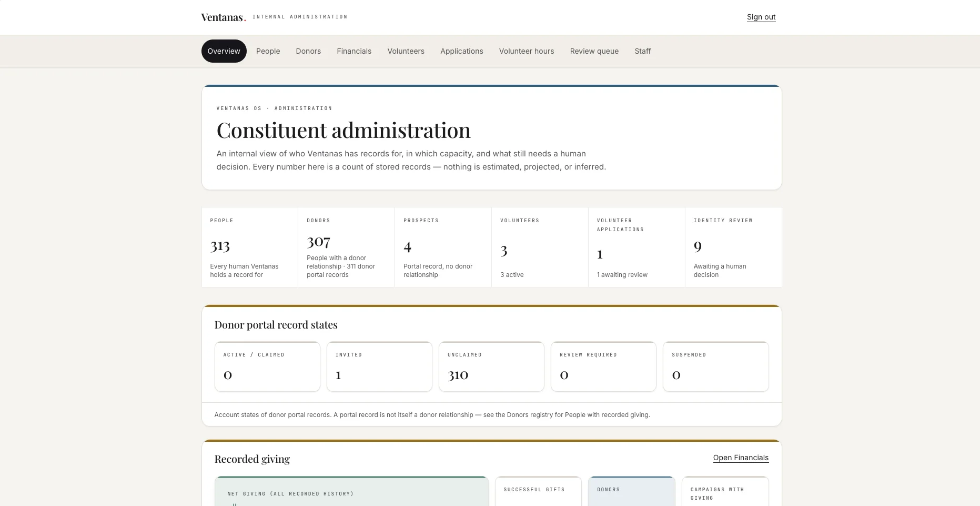
Task: Select the Volunteers tab
Action: [x=406, y=51]
